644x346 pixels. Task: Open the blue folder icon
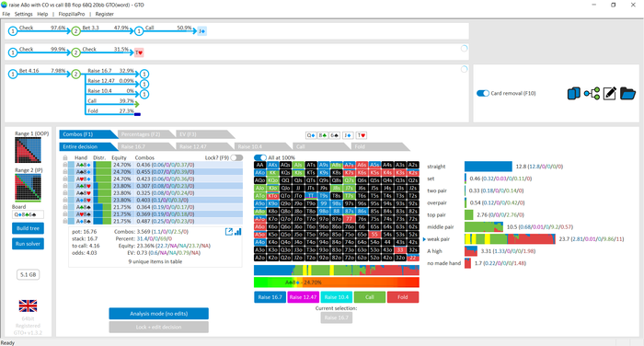[627, 93]
